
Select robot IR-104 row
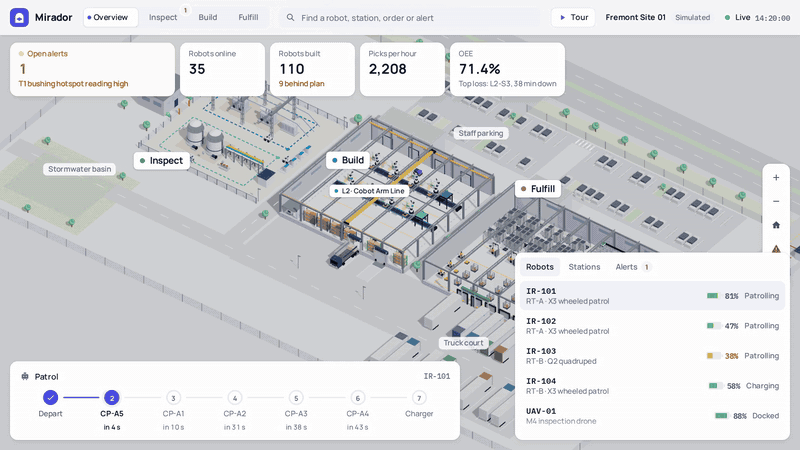pos(653,386)
